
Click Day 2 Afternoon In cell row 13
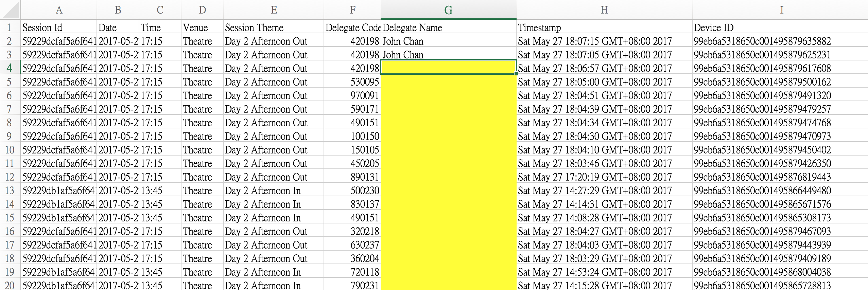pyautogui.click(x=274, y=191)
